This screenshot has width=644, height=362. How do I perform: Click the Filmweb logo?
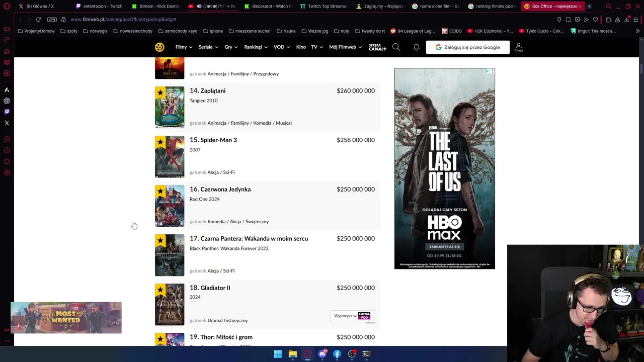click(x=159, y=47)
